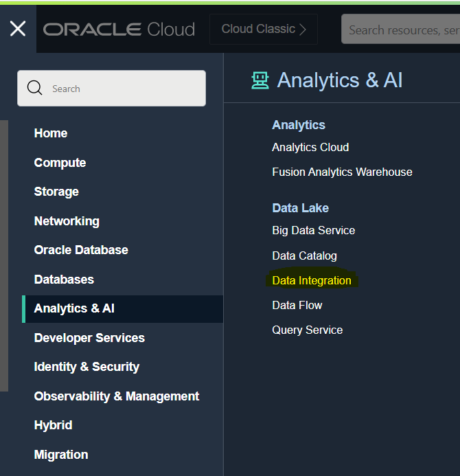Select the Networking menu item
This screenshot has height=476, width=460.
[67, 221]
